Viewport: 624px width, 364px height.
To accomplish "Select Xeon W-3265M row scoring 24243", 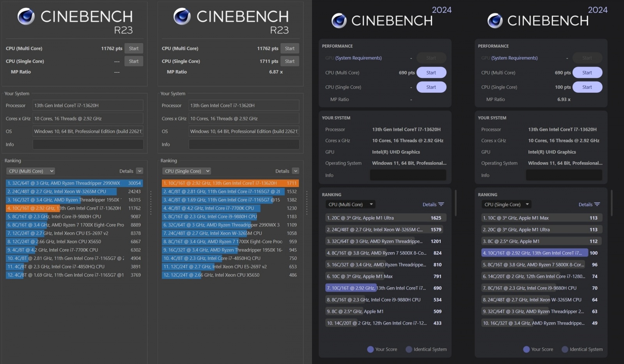I will pyautogui.click(x=74, y=191).
